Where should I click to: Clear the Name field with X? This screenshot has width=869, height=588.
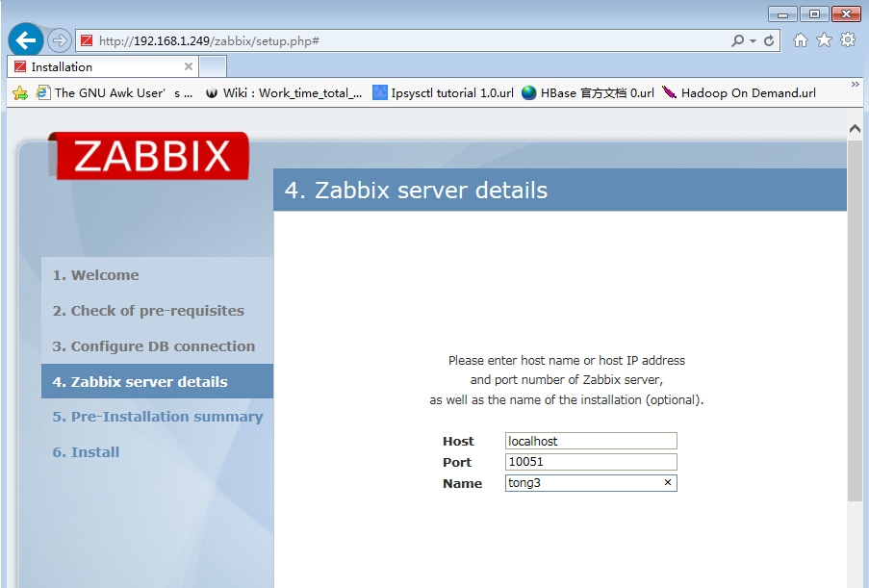668,483
